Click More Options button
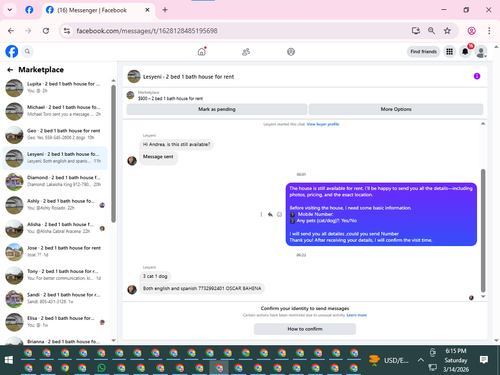This screenshot has height=375, width=500. click(x=396, y=109)
